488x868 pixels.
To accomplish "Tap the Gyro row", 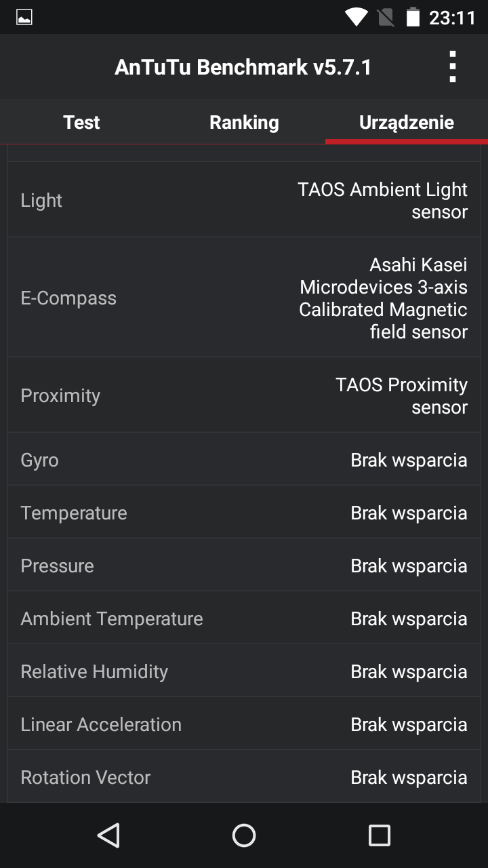I will [x=244, y=460].
